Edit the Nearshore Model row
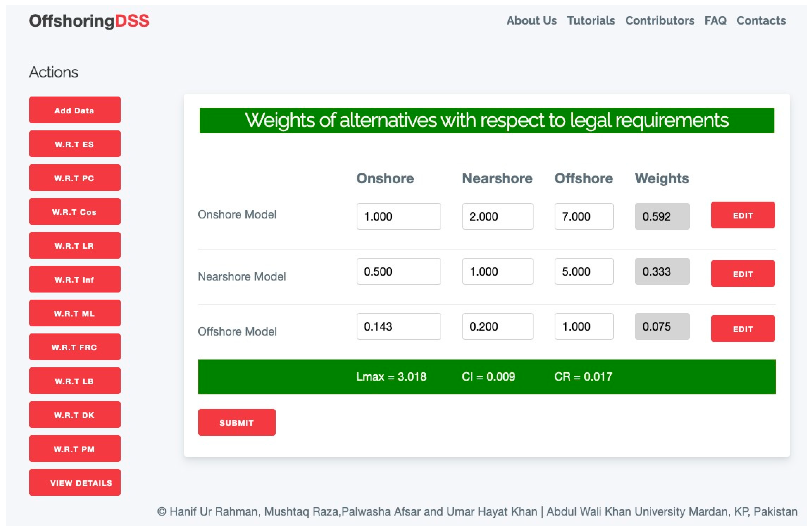 pos(742,274)
